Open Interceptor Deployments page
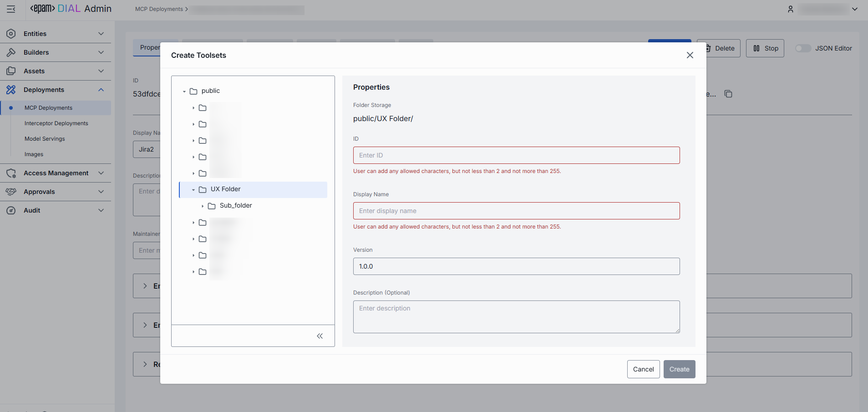868x412 pixels. (56, 123)
